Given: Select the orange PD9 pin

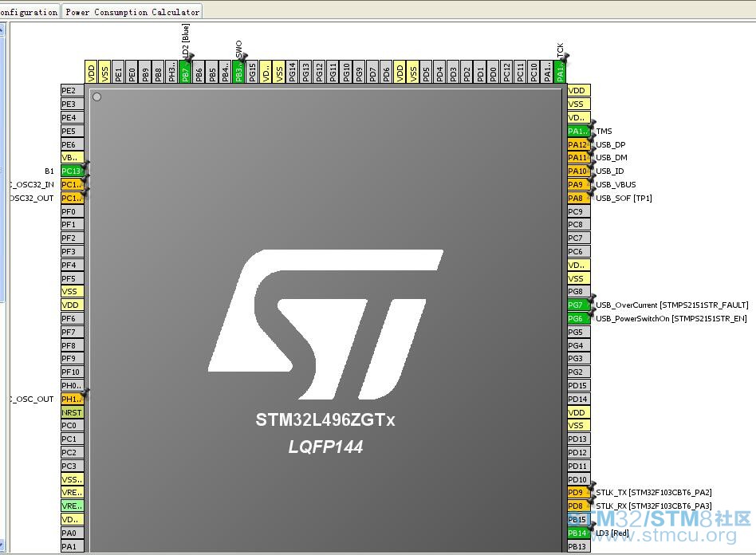Looking at the screenshot, I should click(578, 492).
